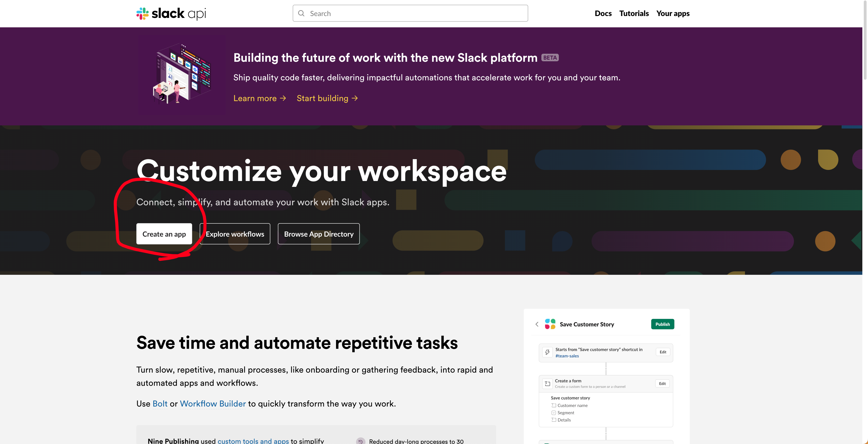Click the Start building link
The image size is (868, 444).
[327, 98]
